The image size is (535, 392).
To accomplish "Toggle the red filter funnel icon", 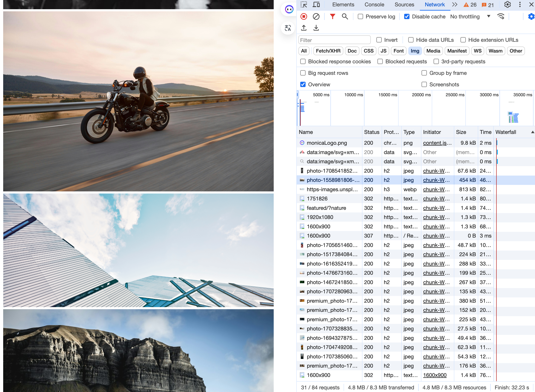I will tap(332, 16).
